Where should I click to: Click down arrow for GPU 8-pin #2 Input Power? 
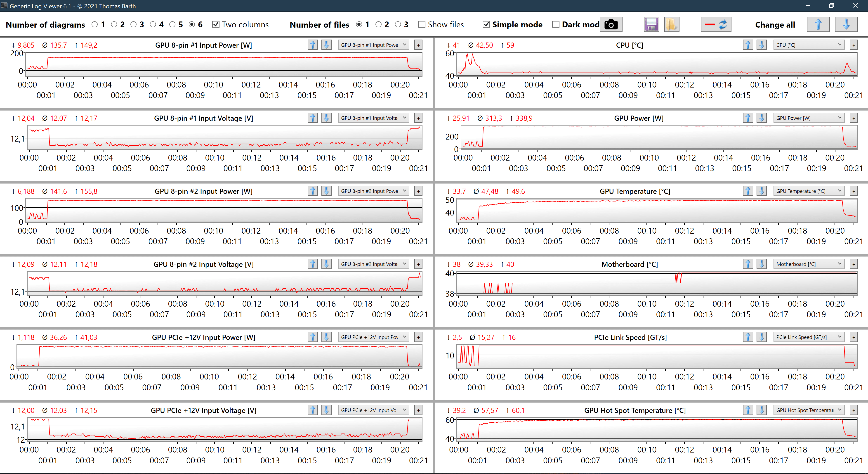(x=326, y=191)
